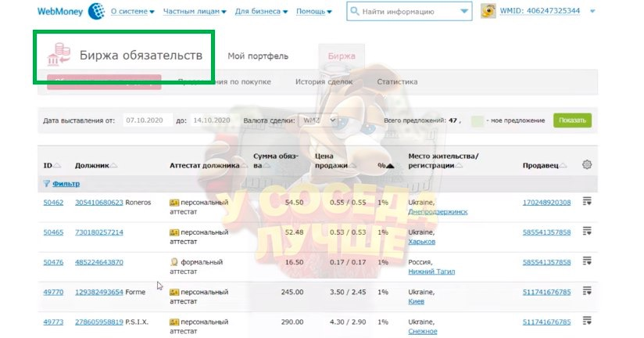Open Валюта сделки currency dropdown
The width and height of the screenshot is (644, 338).
coord(318,120)
